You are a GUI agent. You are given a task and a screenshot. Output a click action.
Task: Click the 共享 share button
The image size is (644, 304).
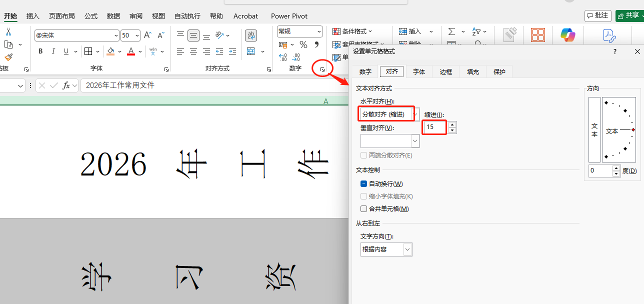click(629, 15)
